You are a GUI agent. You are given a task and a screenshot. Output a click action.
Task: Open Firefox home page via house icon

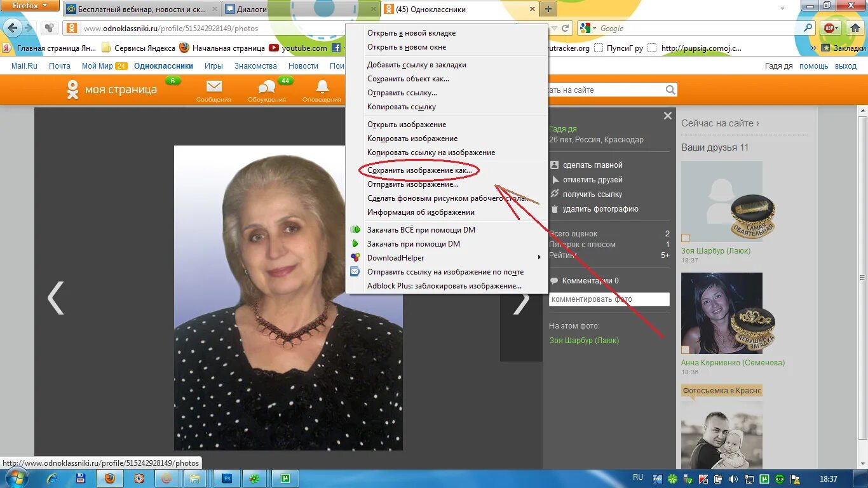(855, 28)
